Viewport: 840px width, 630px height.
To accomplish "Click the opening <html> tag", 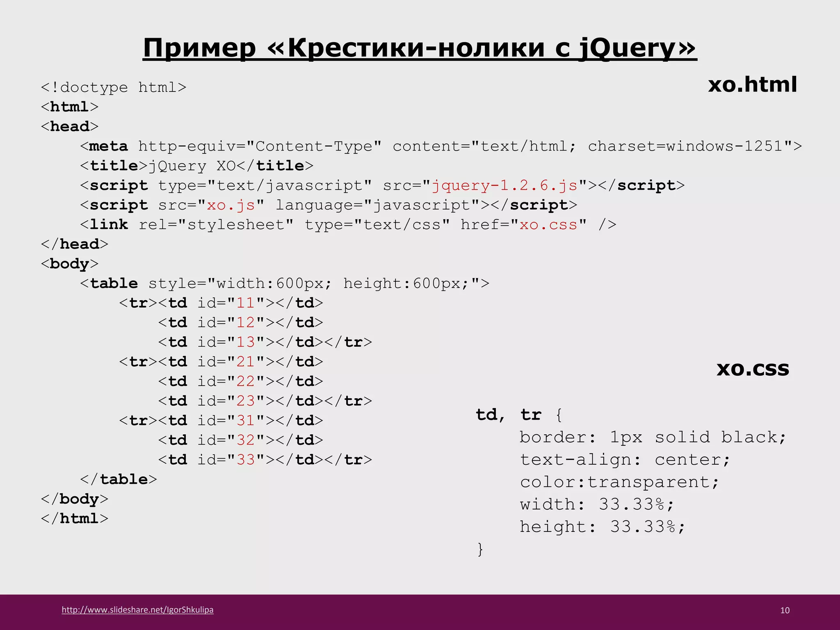I will coord(70,107).
